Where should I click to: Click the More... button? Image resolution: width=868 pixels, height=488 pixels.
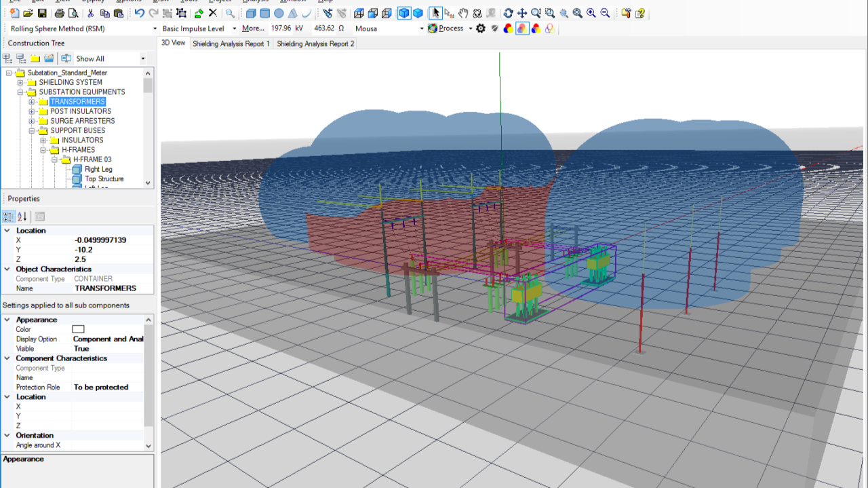(253, 29)
